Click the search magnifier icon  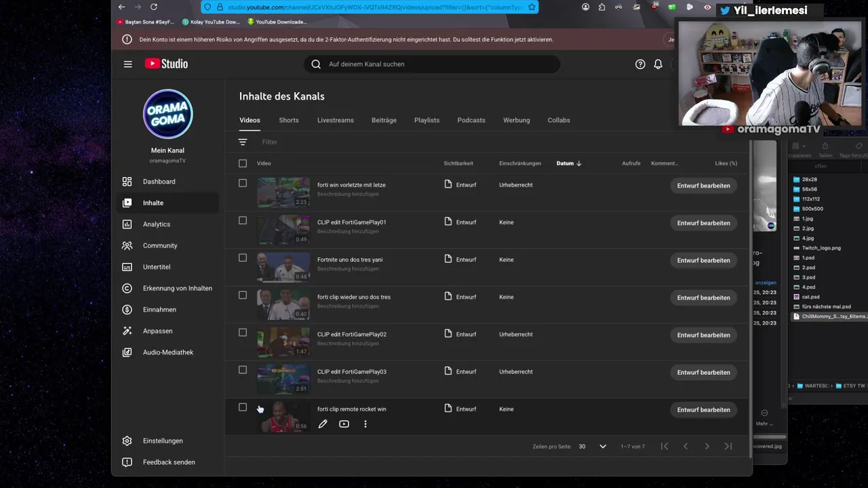click(x=316, y=64)
